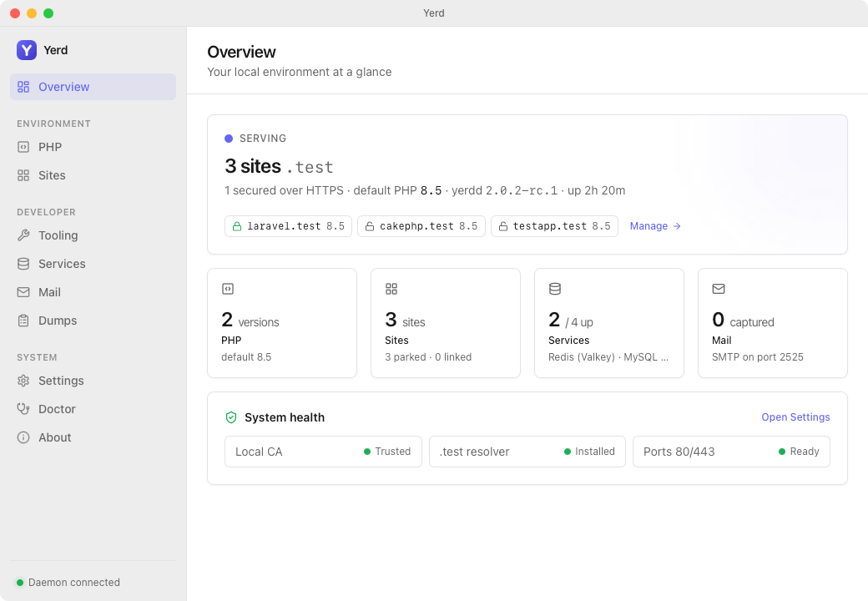
Task: Click 'Redis (Valkey) · MySQL' services text
Action: (x=608, y=357)
